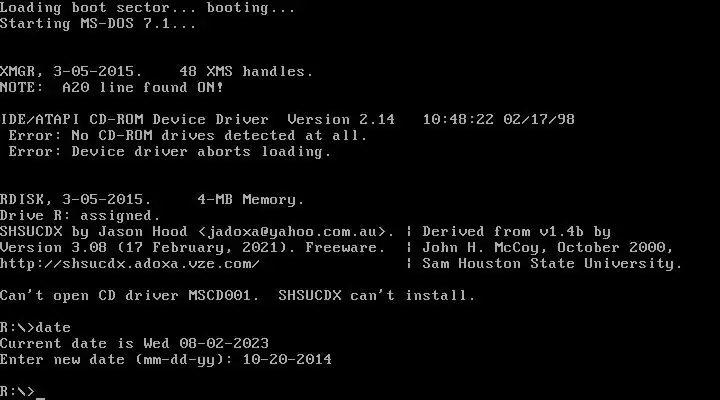Click the 'Loading boot sector... booting...' text
Viewport: 720px width, 400px height.
(x=147, y=8)
